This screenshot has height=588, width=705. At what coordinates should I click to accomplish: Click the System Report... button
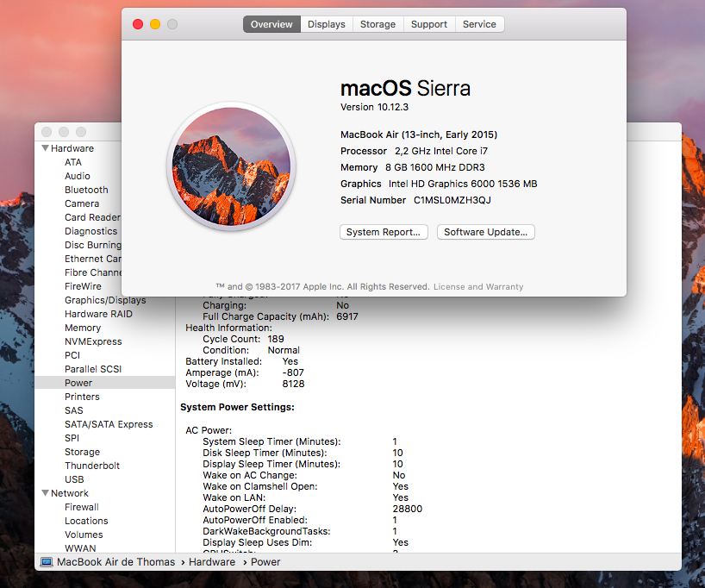click(x=384, y=232)
